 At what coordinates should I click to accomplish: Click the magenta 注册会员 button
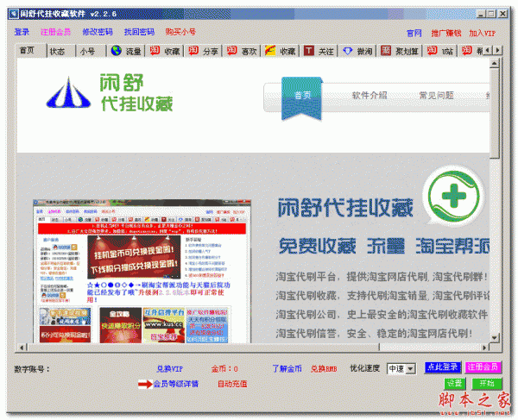[483, 367]
